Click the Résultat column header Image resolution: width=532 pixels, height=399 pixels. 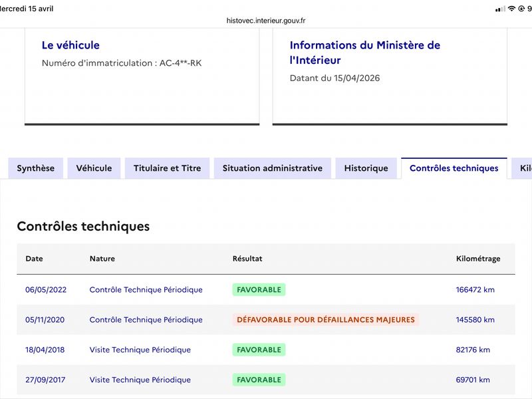tap(247, 259)
